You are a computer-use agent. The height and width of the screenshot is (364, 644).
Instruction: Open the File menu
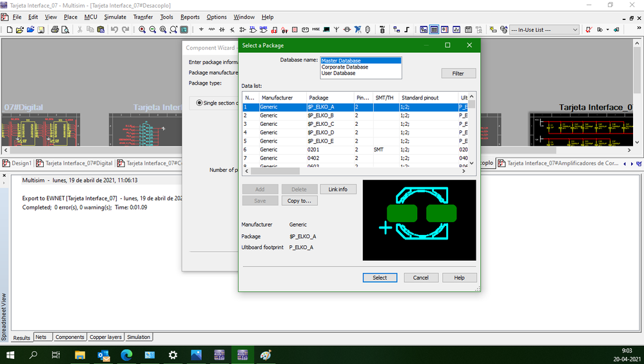[x=17, y=17]
